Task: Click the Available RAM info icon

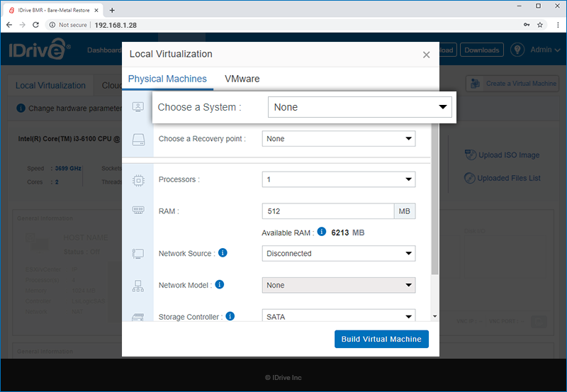Action: pyautogui.click(x=322, y=231)
